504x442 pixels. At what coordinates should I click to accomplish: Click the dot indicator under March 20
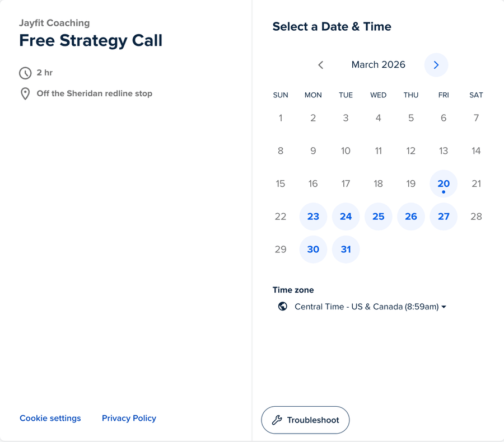(443, 191)
